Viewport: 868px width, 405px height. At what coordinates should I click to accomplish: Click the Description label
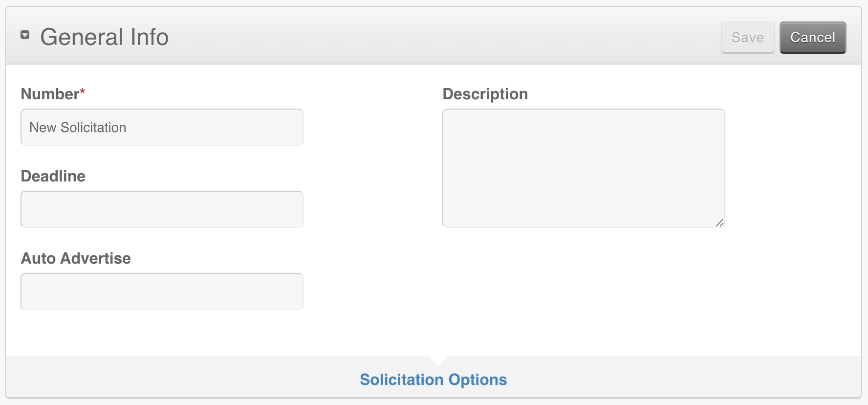point(485,94)
